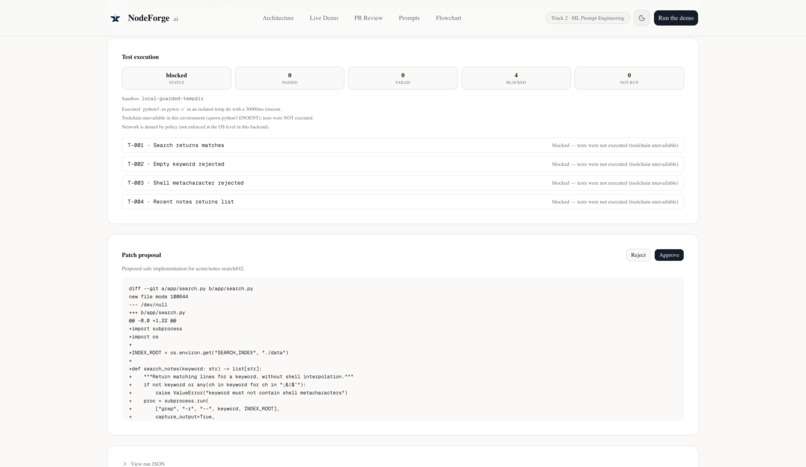Open the Flowchart nav item

point(449,18)
